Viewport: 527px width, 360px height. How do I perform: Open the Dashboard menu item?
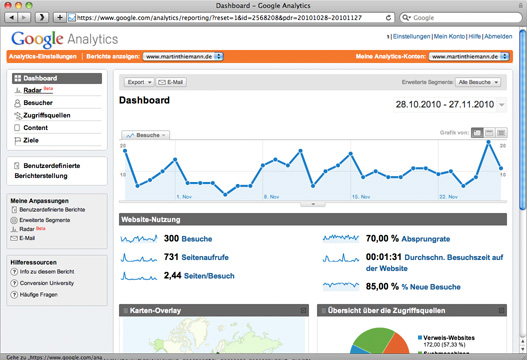click(x=57, y=78)
